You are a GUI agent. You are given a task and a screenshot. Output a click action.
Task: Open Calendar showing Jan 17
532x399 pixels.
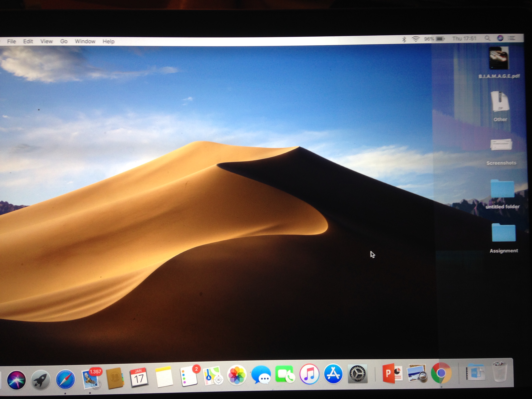tap(139, 378)
